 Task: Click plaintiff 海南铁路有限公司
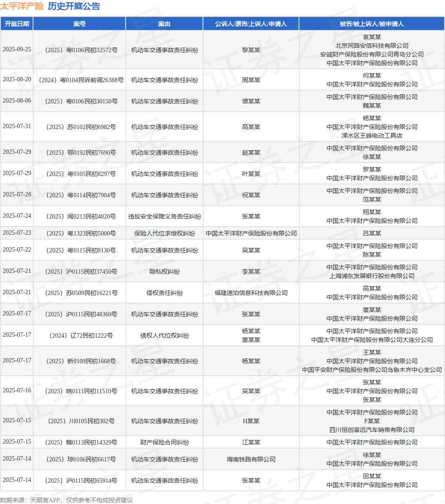251,459
